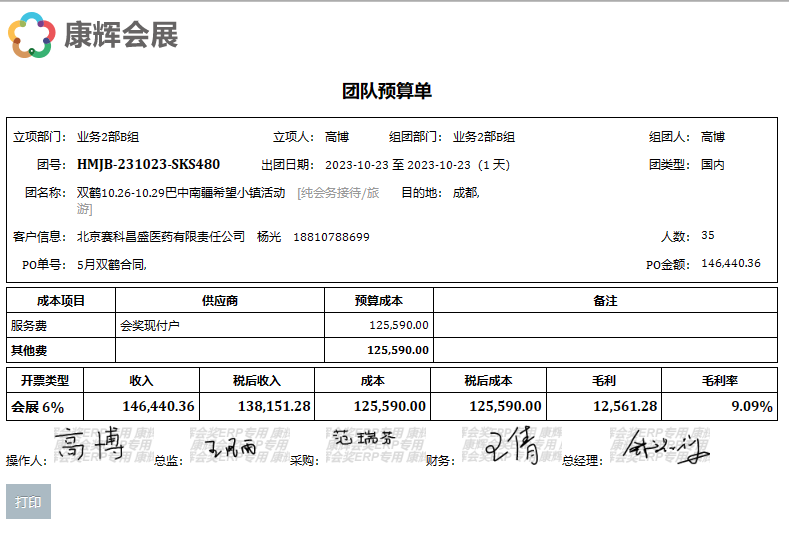Viewport: 789px width, 549px height.
Task: Click the PO金额 value 146,440.36
Action: (731, 264)
